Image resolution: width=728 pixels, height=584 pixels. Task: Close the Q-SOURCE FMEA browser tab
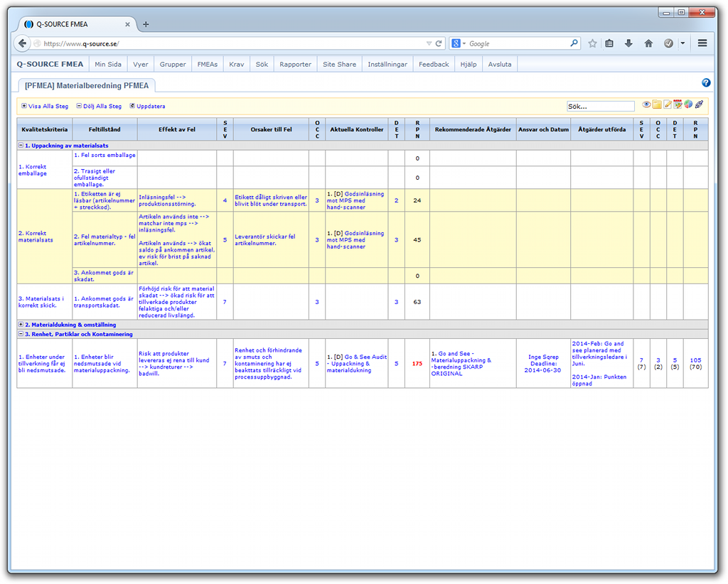[128, 24]
